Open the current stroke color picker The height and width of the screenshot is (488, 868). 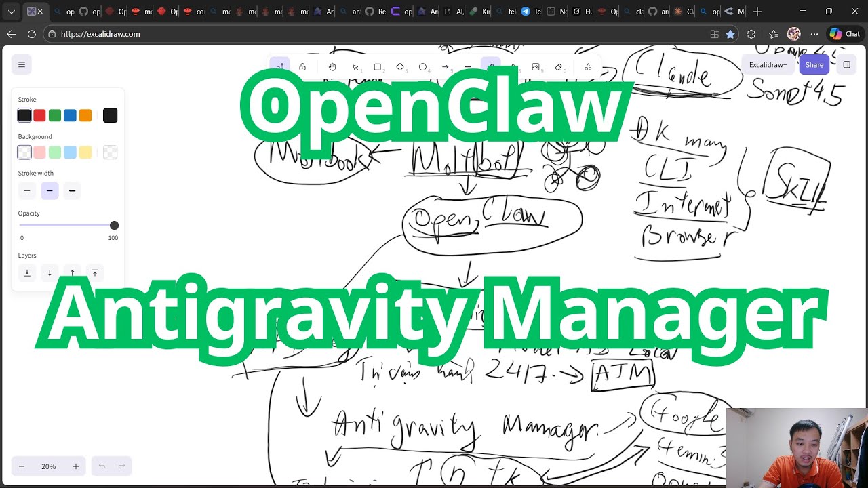coord(110,115)
